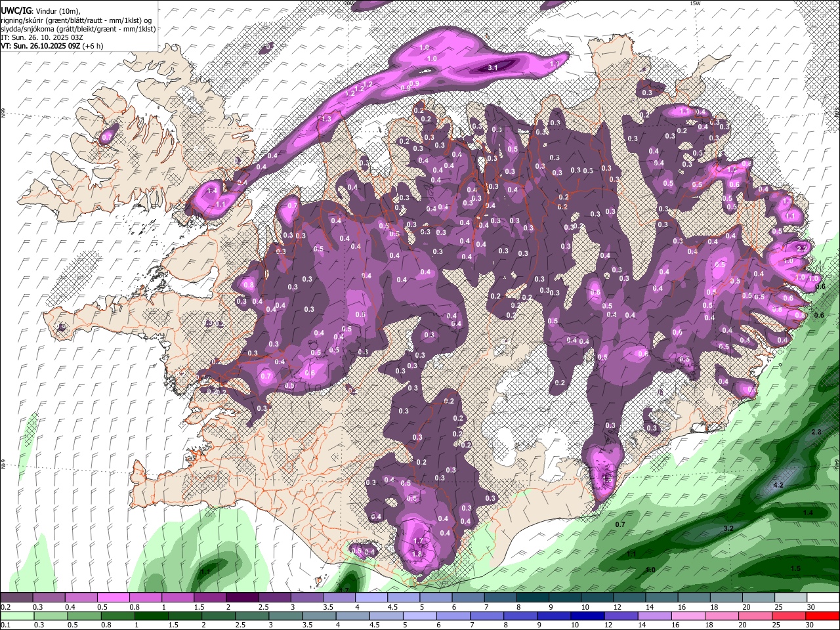Select the "slydda/snjókoma" legend description line
This screenshot has width=840, height=630.
[x=78, y=29]
